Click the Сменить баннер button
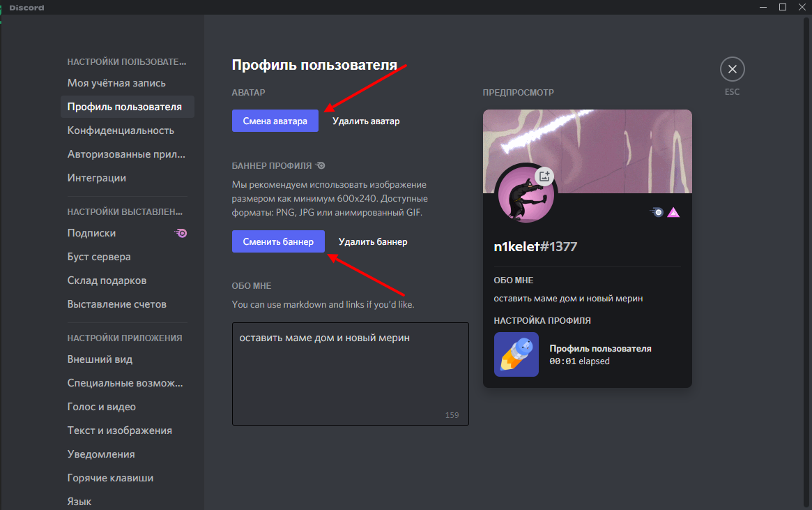Screen dimensions: 812x510 [278, 241]
